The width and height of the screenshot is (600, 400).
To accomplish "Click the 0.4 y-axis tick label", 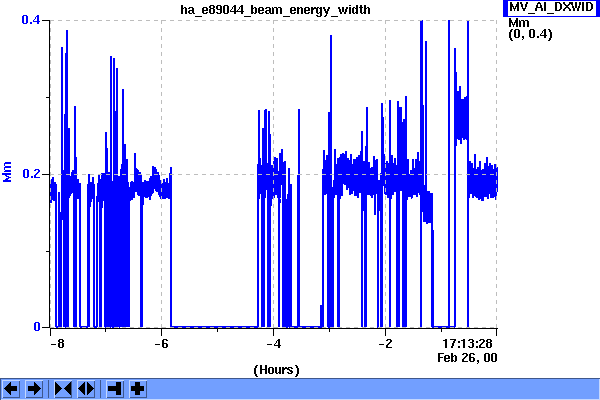I will coord(31,20).
